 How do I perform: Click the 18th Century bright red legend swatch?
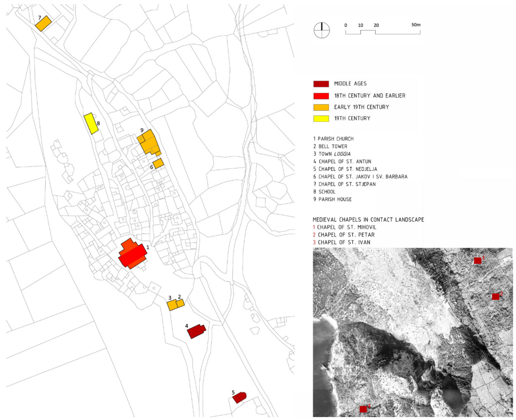[x=321, y=96]
